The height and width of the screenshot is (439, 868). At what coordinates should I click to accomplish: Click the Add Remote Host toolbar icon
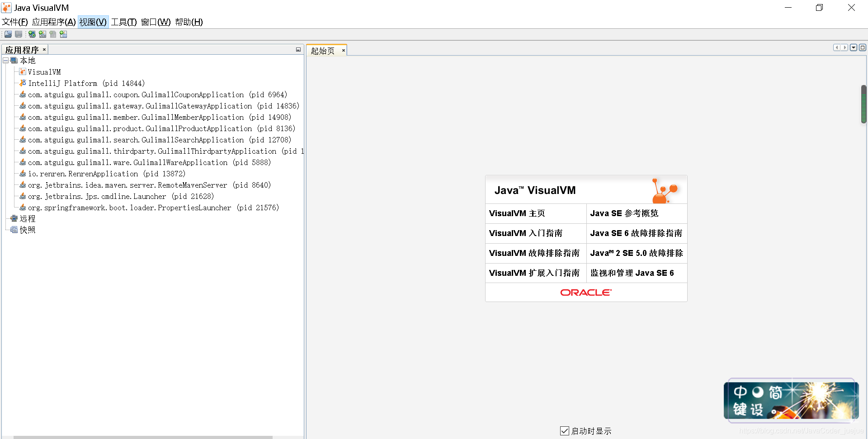[32, 34]
